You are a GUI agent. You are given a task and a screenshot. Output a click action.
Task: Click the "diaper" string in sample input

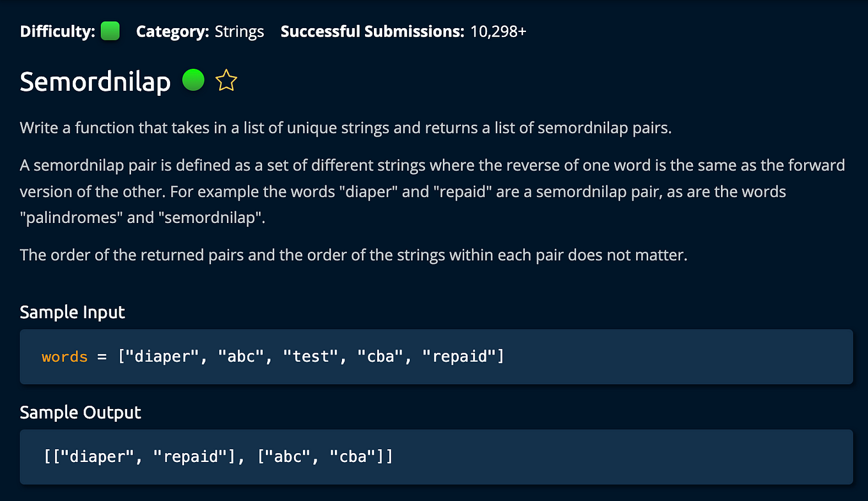tap(163, 357)
